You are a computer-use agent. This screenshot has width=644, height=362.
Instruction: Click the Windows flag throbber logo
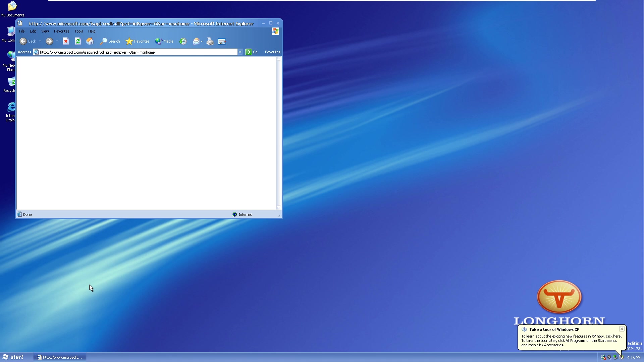(275, 31)
